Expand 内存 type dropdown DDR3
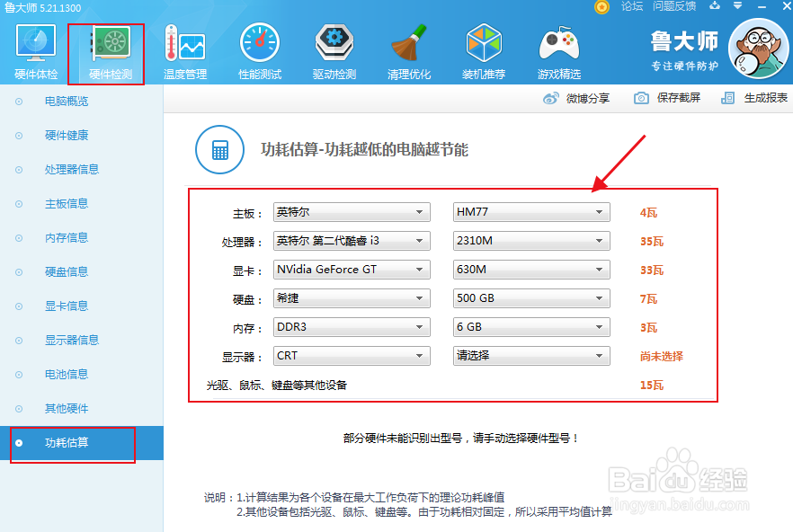Image resolution: width=793 pixels, height=532 pixels. click(352, 327)
